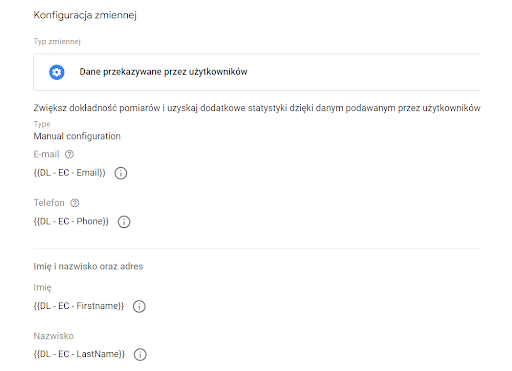The width and height of the screenshot is (512, 371).
Task: Click the {{DL - EC - Email}} variable value
Action: pyautogui.click(x=69, y=173)
